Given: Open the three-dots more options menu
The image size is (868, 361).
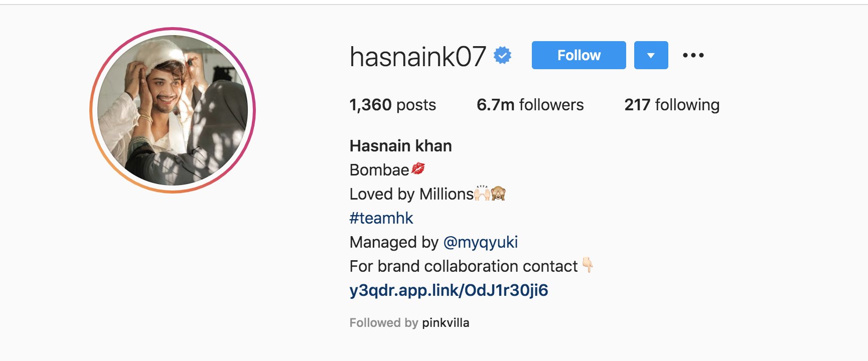Looking at the screenshot, I should 693,55.
